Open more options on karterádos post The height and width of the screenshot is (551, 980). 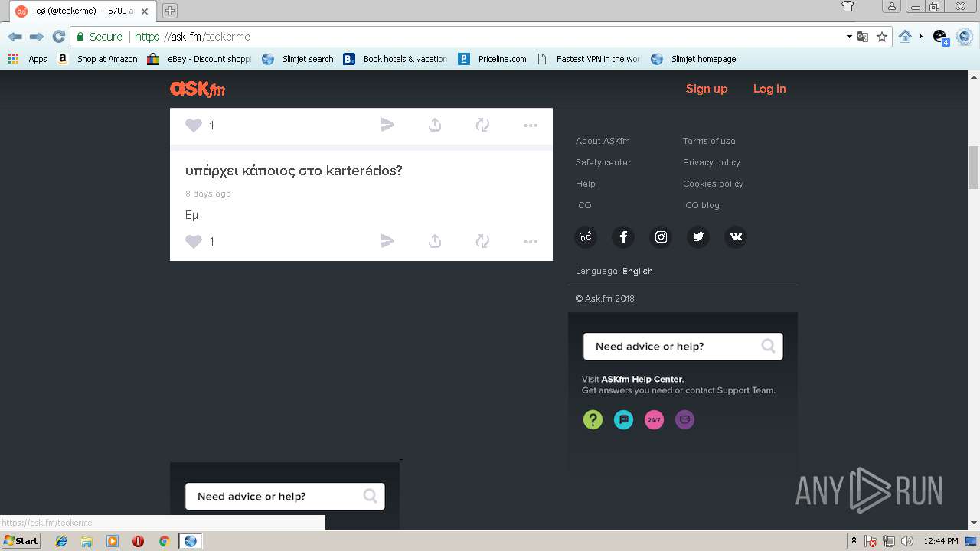(531, 242)
